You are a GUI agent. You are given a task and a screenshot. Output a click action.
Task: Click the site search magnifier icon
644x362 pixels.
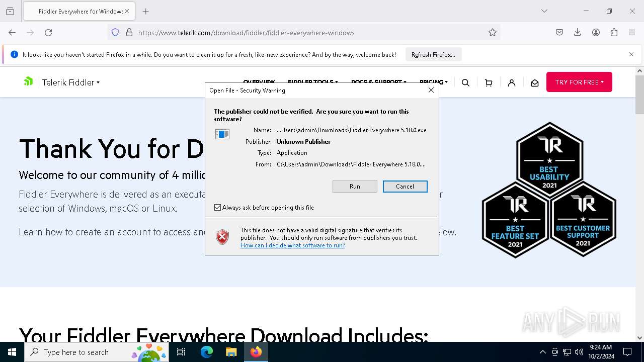pos(465,82)
